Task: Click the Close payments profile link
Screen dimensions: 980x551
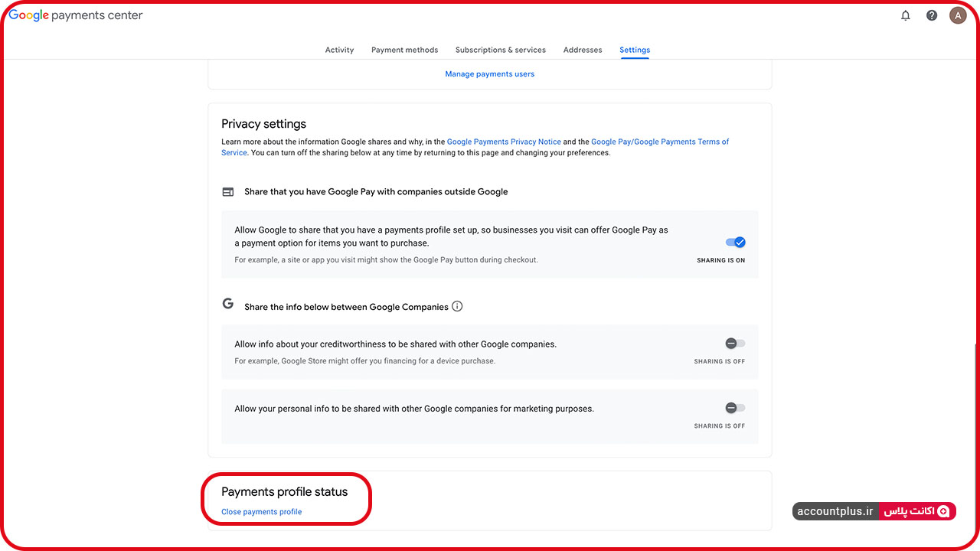Action: (x=262, y=512)
